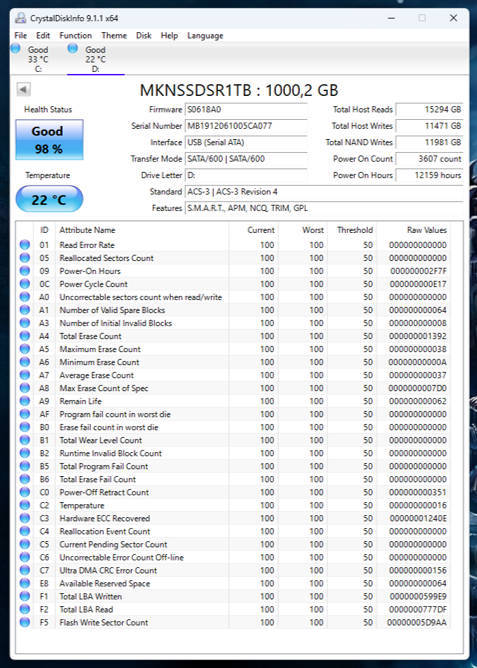The width and height of the screenshot is (477, 668).
Task: Select the Program fail count in worst die row
Action: click(x=233, y=414)
